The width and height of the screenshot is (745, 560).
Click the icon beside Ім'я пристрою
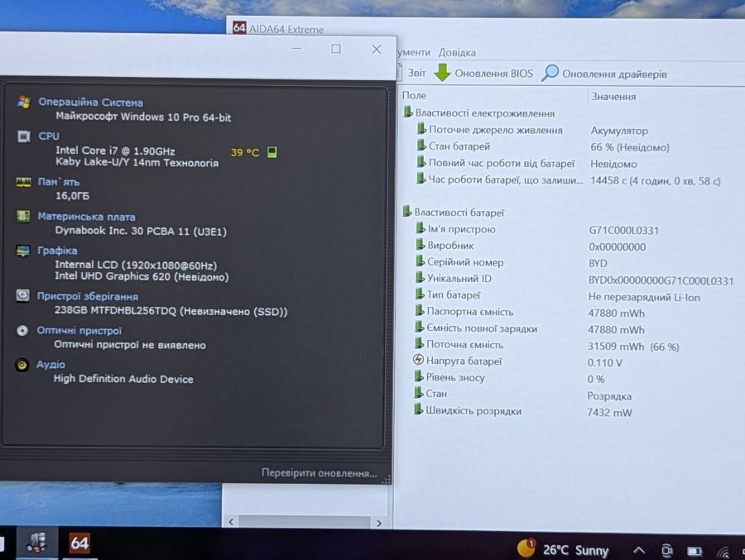click(x=420, y=228)
